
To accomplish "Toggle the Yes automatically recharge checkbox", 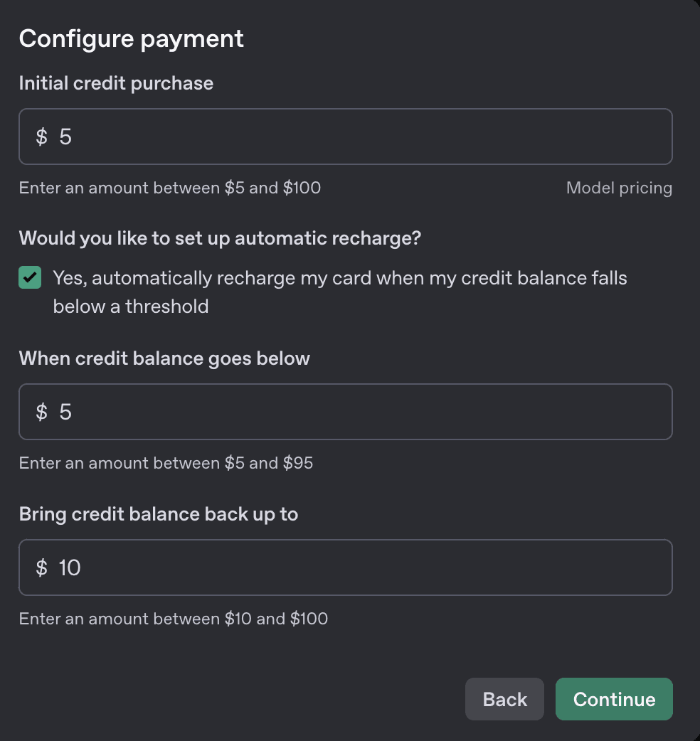I will [30, 277].
